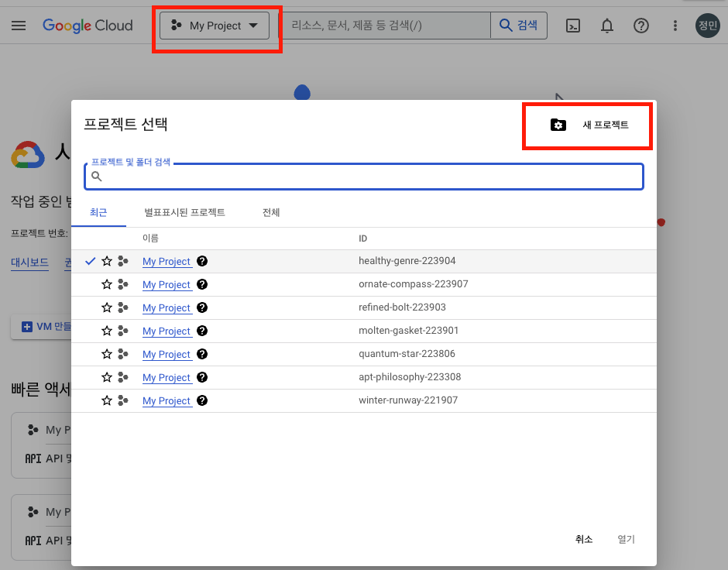Screen dimensions: 728x570
Task: Open the three-dot more options menu
Action: 675,26
